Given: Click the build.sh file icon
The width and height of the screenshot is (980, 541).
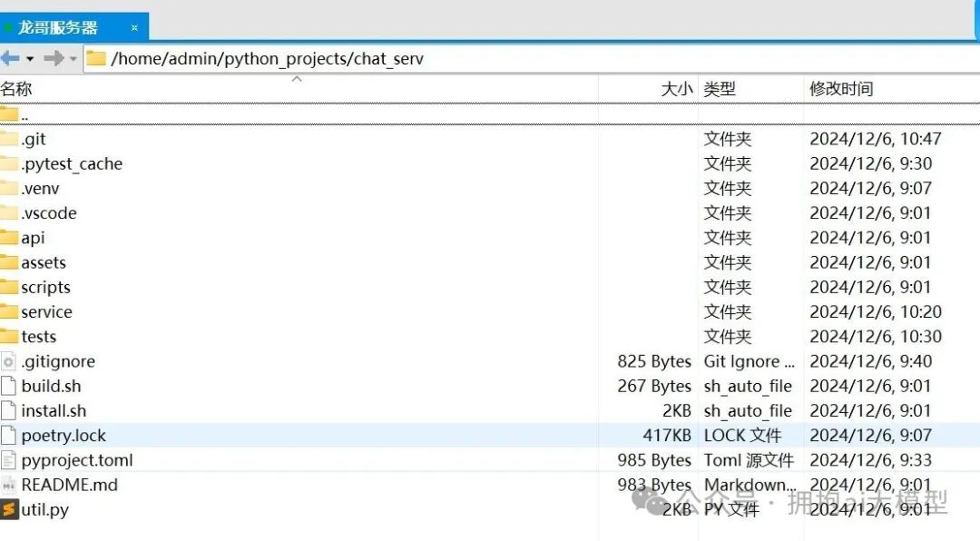Looking at the screenshot, I should click(8, 386).
